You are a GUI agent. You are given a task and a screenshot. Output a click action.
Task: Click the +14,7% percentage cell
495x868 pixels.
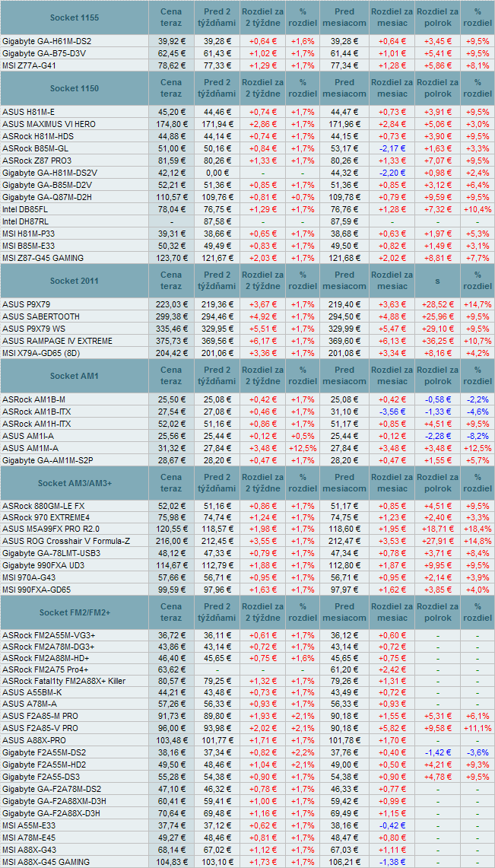tap(478, 304)
